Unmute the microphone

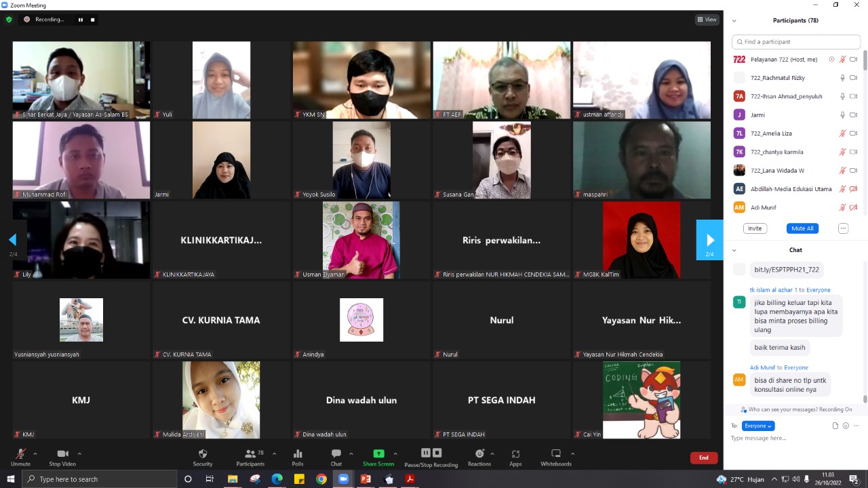pos(20,454)
